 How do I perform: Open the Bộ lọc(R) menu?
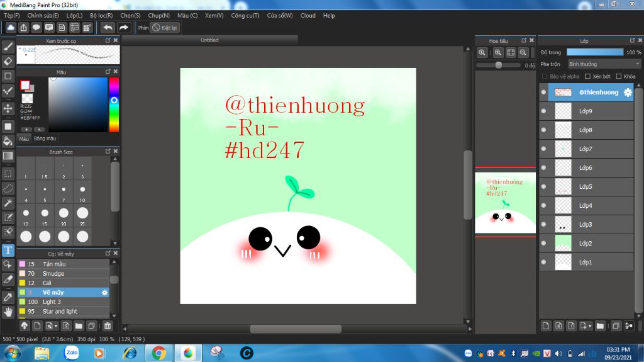tap(101, 16)
